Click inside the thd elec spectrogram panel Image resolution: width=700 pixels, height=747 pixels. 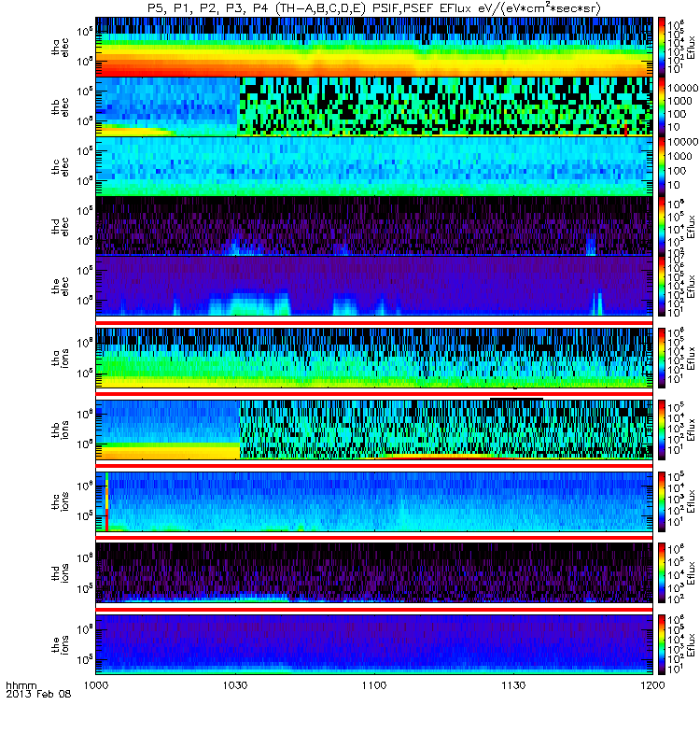[374, 226]
